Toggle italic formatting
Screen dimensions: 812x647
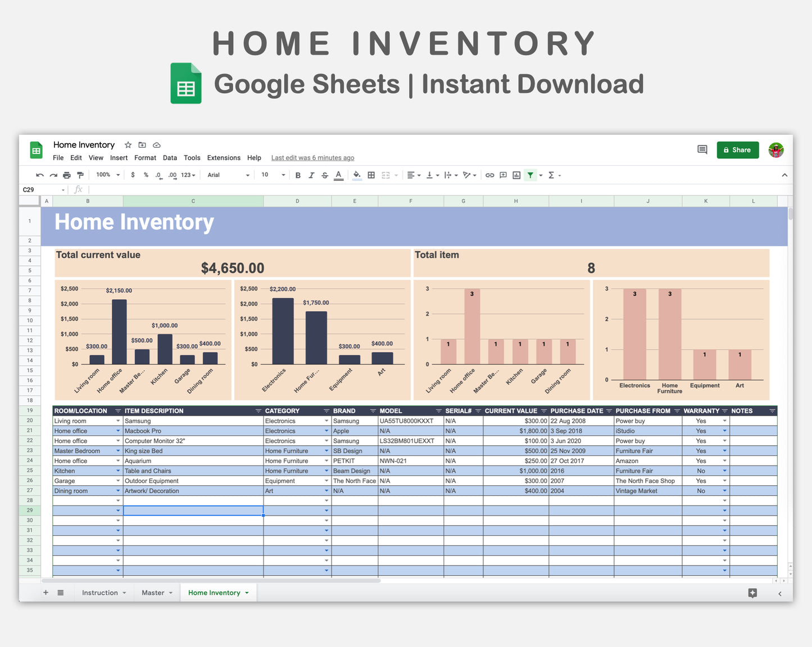coord(311,175)
